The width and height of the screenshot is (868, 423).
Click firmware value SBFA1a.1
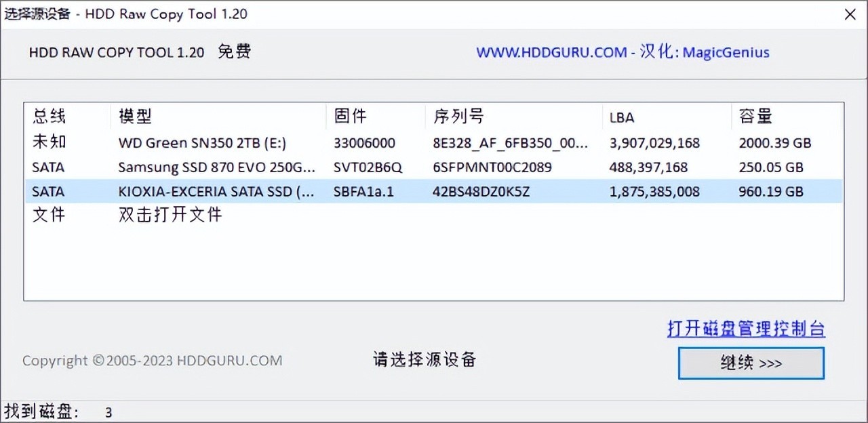[x=363, y=192]
